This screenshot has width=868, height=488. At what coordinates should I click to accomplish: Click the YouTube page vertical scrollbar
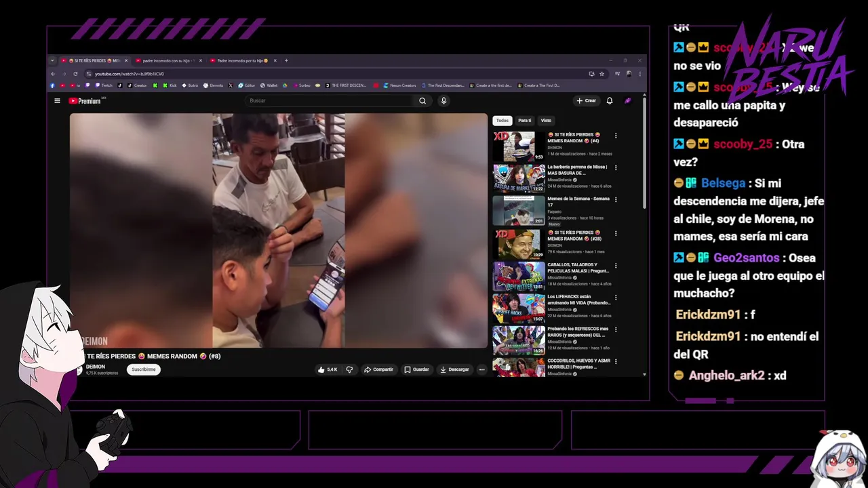pos(644,152)
